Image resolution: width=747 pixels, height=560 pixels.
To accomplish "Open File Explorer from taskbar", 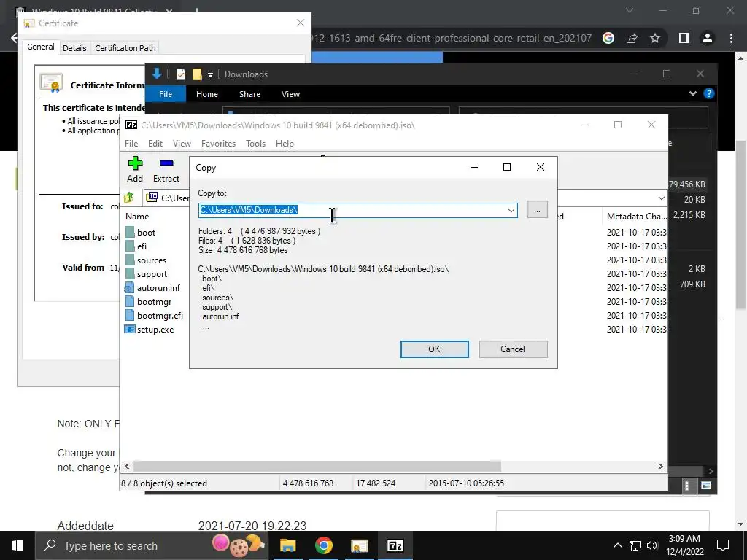I will pos(287,545).
